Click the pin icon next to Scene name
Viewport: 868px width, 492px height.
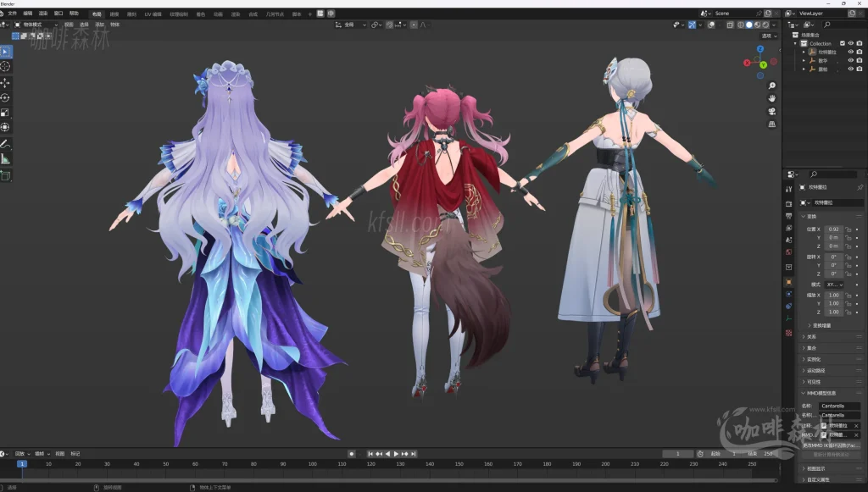(759, 14)
